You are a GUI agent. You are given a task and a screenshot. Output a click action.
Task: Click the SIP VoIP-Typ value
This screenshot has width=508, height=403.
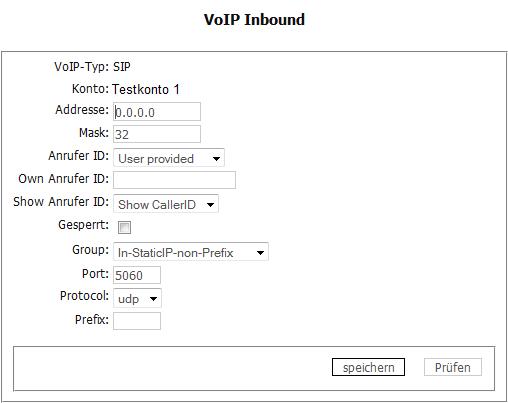coord(122,67)
